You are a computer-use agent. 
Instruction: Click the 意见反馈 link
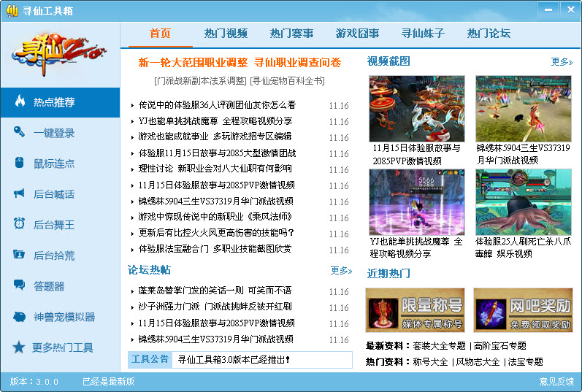coord(556,382)
